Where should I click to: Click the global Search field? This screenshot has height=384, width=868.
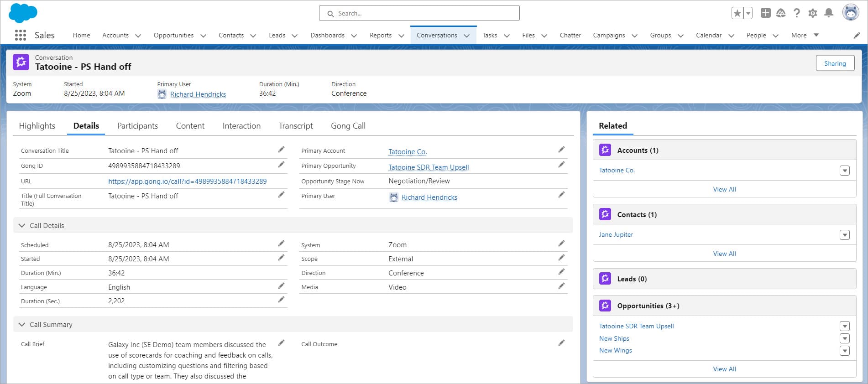point(419,13)
